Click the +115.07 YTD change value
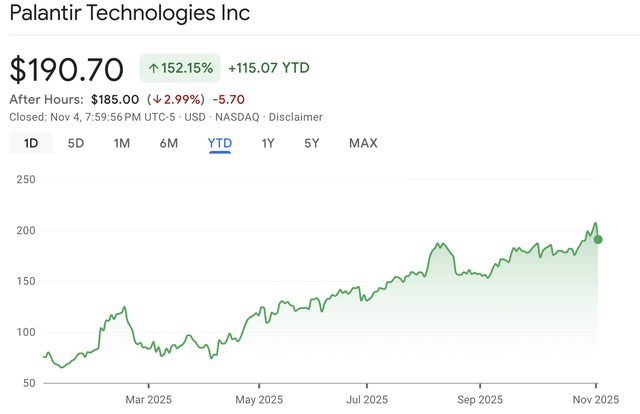The width and height of the screenshot is (640, 414). click(x=269, y=68)
